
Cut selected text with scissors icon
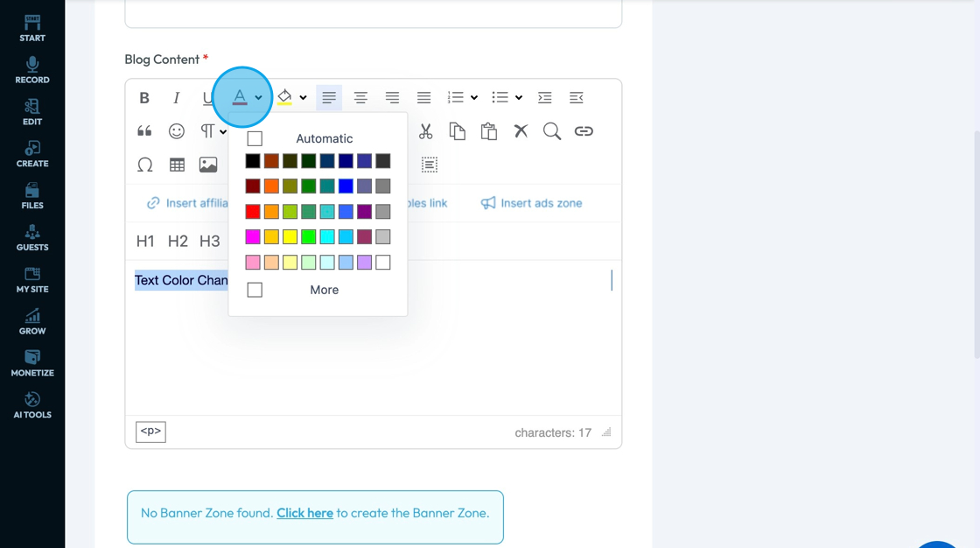click(425, 131)
